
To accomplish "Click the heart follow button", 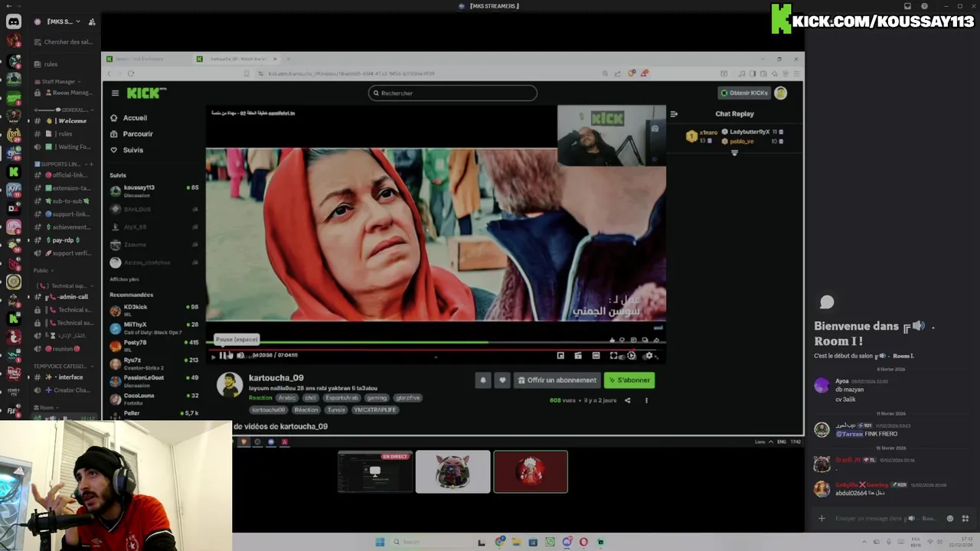I will click(502, 380).
